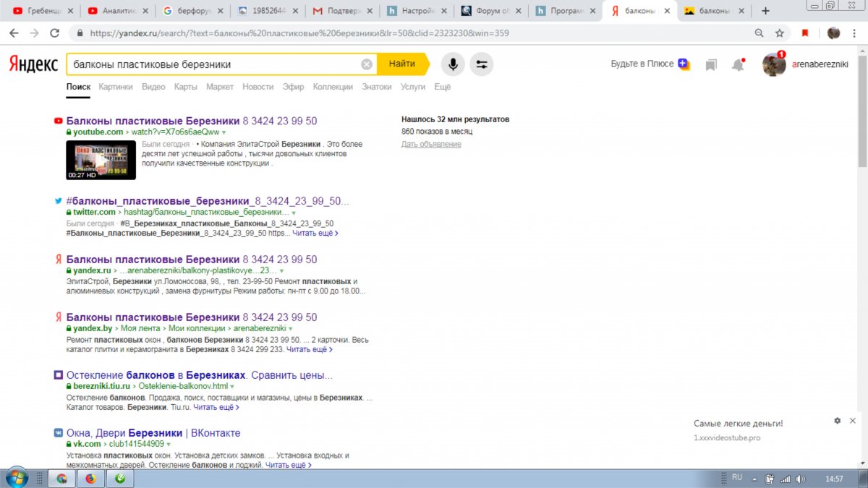Click the 'Дать объявление' link
Screen dimensions: 868x488
point(431,145)
